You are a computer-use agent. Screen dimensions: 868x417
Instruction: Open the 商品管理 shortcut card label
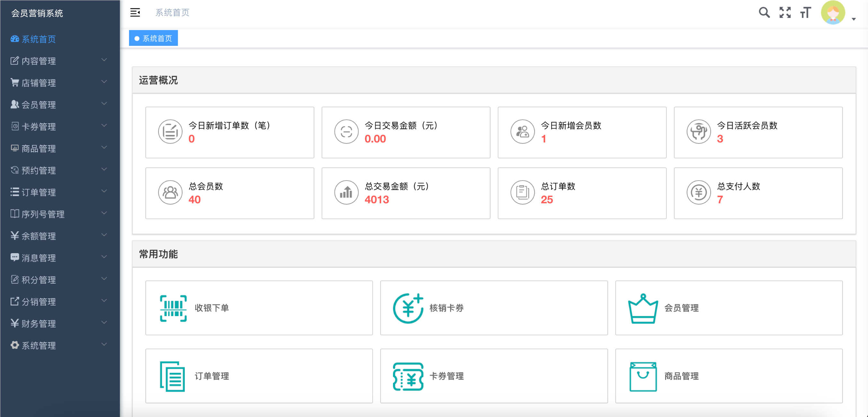point(681,376)
